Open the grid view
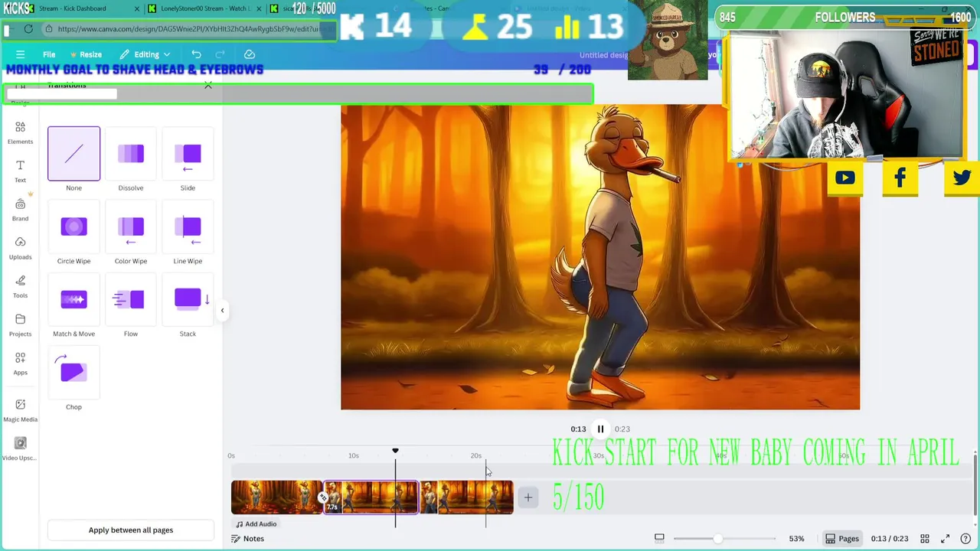 pyautogui.click(x=925, y=539)
